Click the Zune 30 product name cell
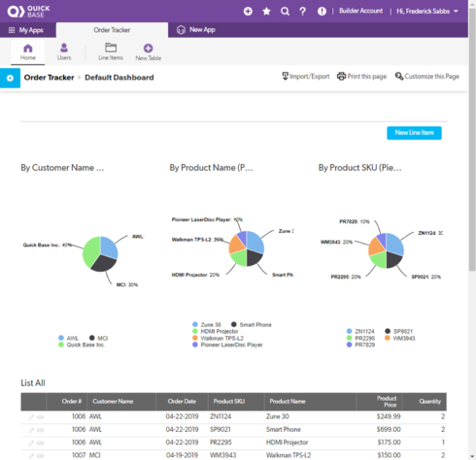 (278, 416)
